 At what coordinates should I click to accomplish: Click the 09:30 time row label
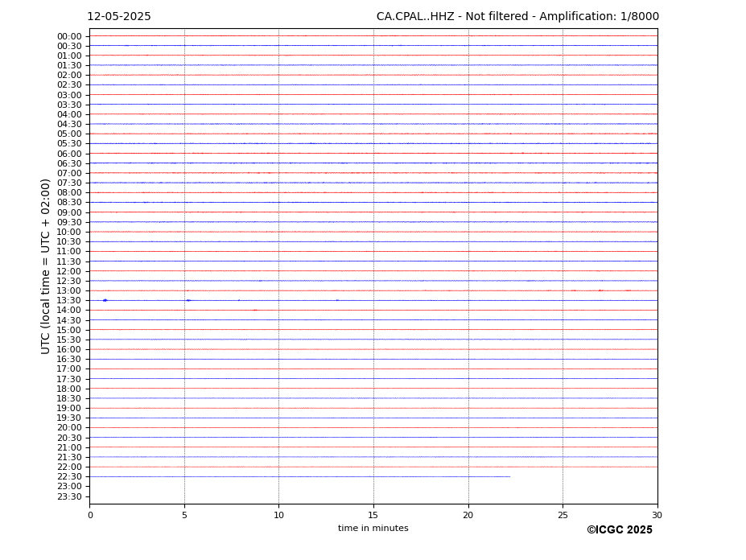pyautogui.click(x=69, y=222)
